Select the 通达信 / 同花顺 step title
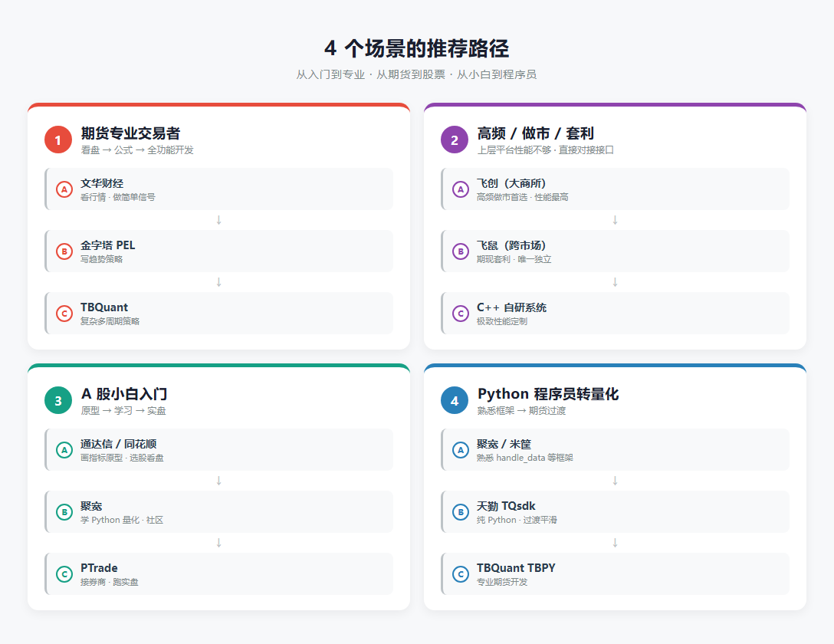 coord(119,444)
